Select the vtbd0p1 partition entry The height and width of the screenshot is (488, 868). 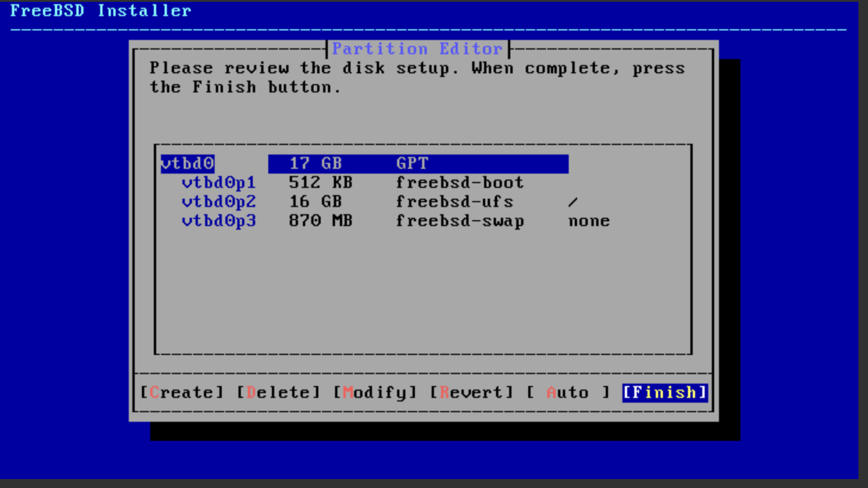(219, 183)
